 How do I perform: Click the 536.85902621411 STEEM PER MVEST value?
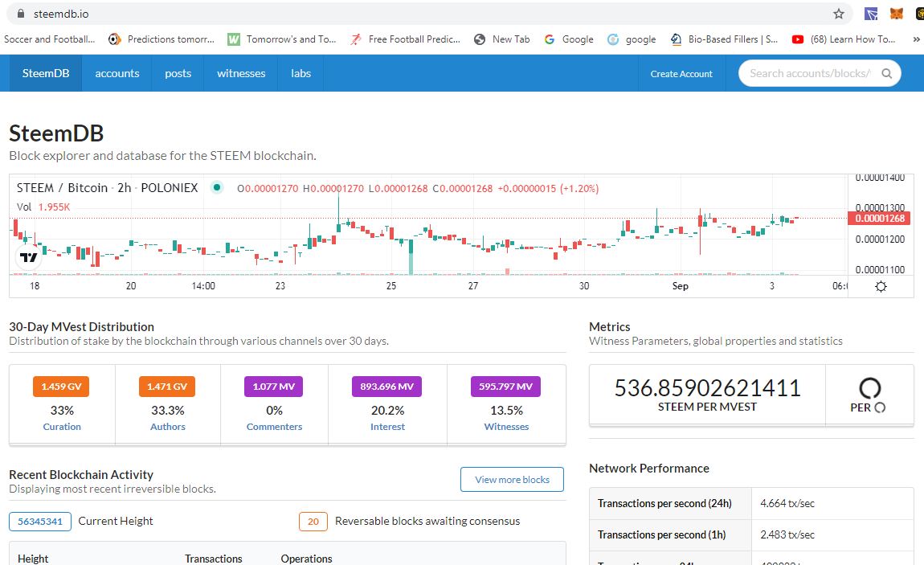pos(707,387)
